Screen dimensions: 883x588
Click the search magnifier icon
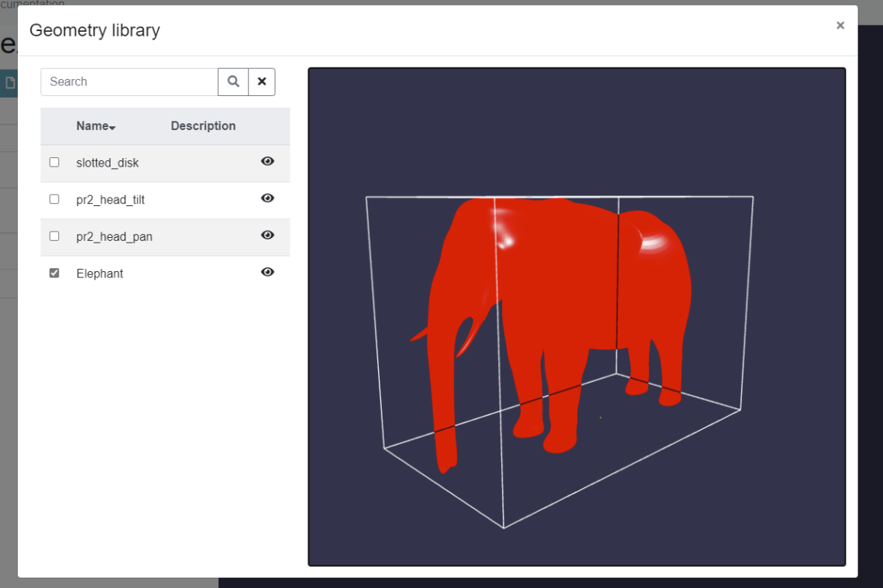coord(233,81)
